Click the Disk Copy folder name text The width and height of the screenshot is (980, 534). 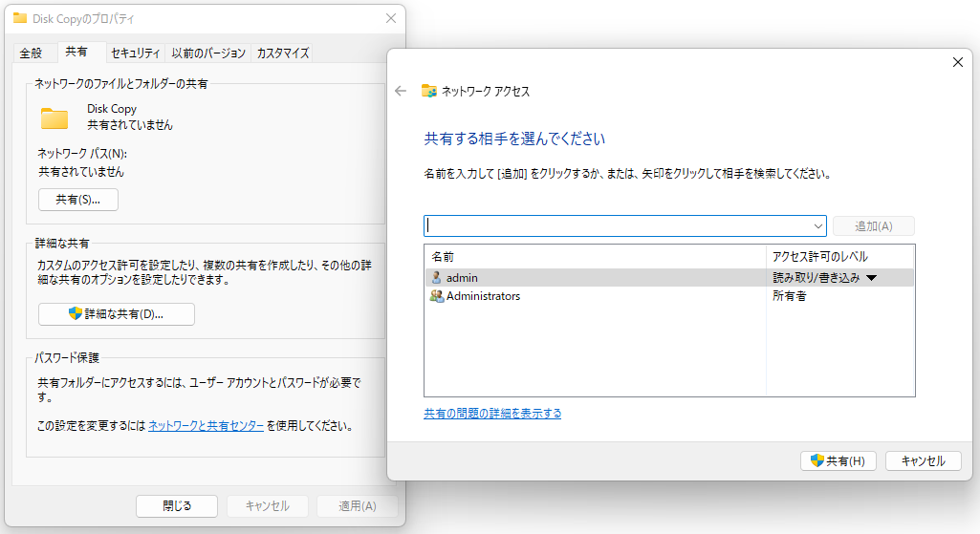(x=112, y=109)
